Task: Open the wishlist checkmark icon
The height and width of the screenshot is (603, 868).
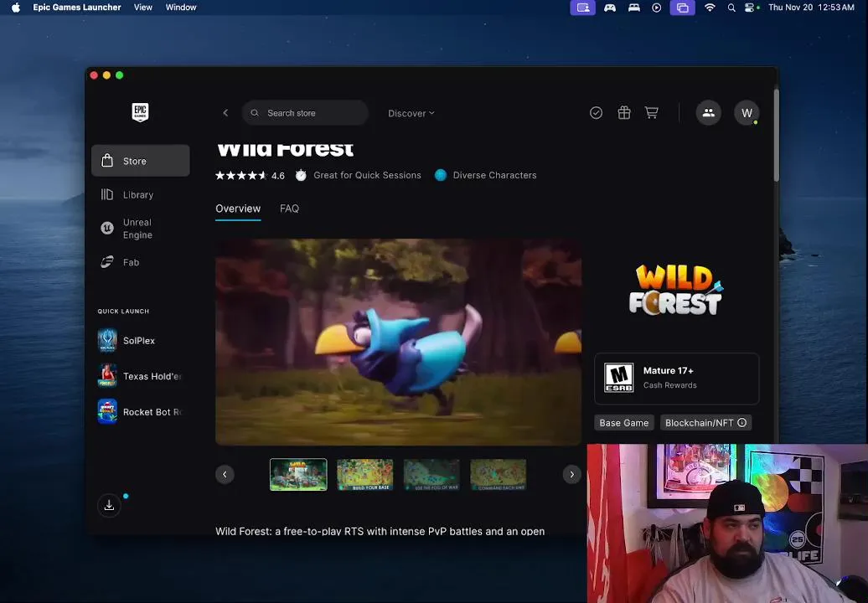Action: 597,113
